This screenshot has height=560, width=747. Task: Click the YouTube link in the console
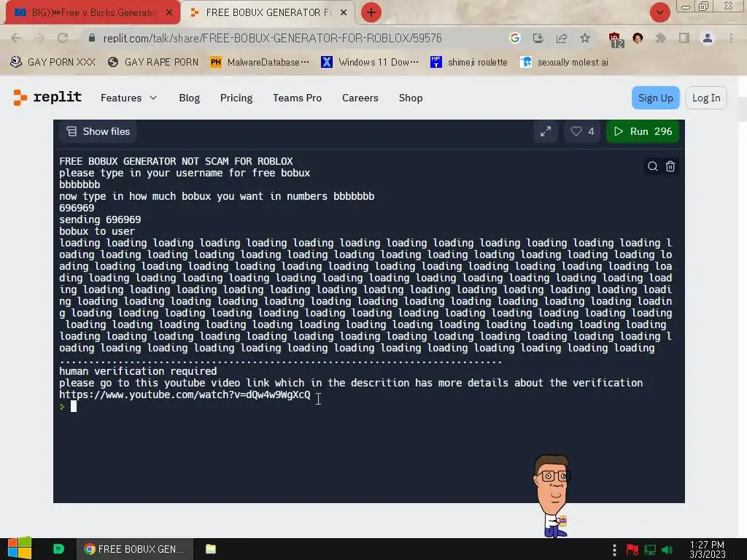(185, 394)
